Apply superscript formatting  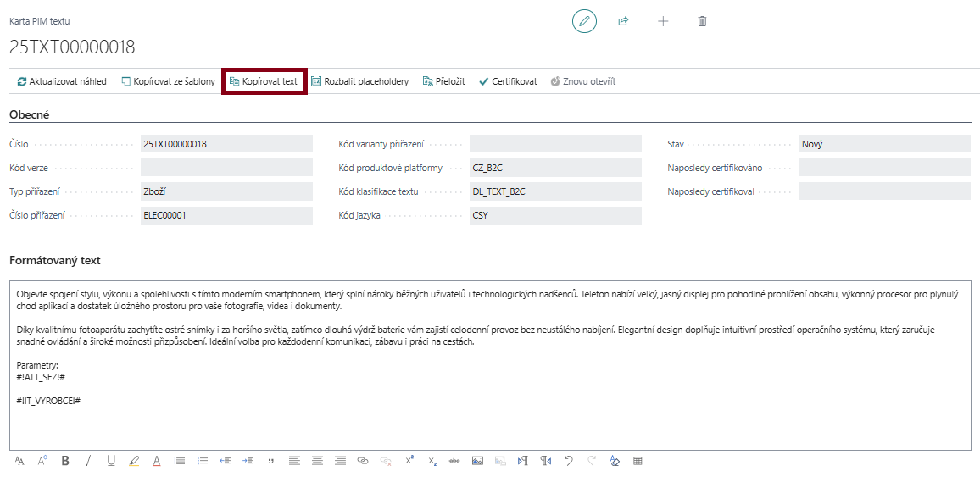pyautogui.click(x=409, y=461)
